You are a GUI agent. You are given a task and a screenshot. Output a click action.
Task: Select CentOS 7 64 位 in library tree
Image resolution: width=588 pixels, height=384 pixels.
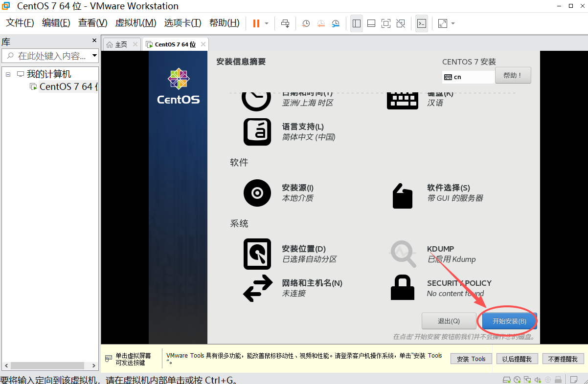click(68, 86)
